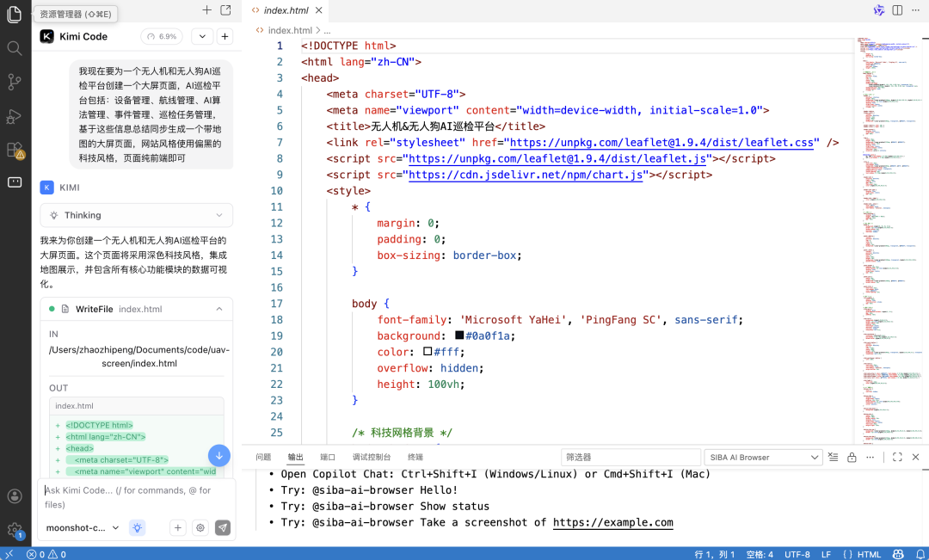Open the https://example.com link in output
Image resolution: width=929 pixels, height=560 pixels.
613,522
